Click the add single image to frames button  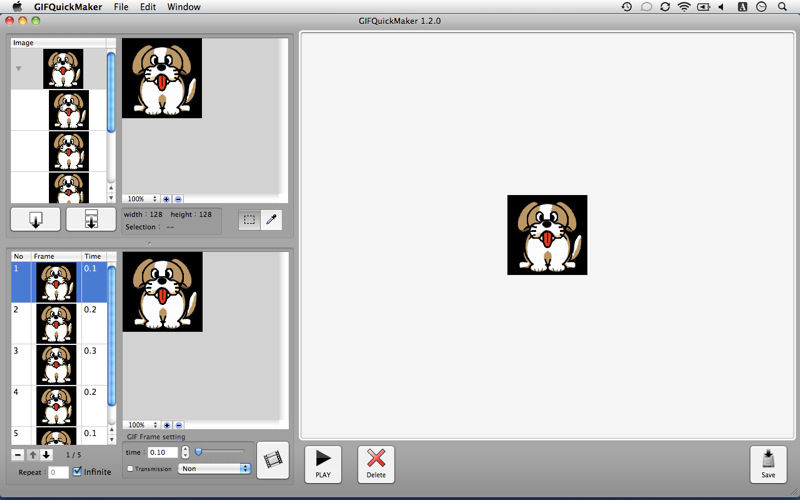click(36, 220)
